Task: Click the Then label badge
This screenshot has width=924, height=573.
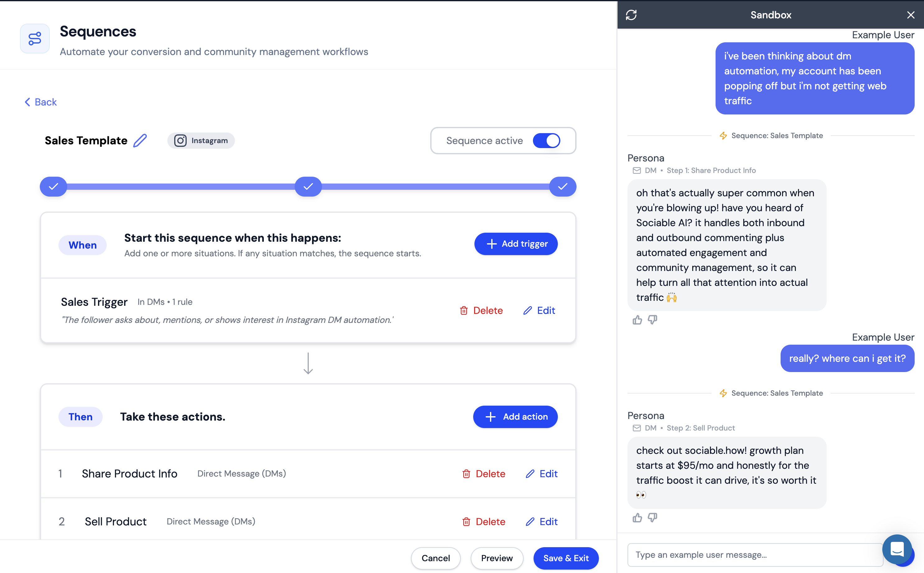Action: click(x=80, y=417)
